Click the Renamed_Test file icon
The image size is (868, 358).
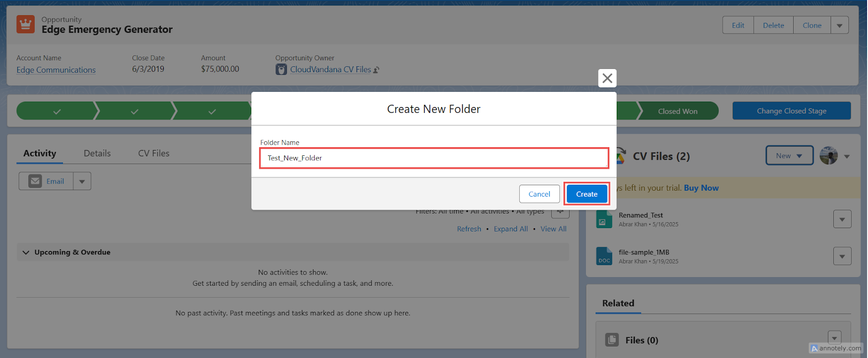coord(604,219)
